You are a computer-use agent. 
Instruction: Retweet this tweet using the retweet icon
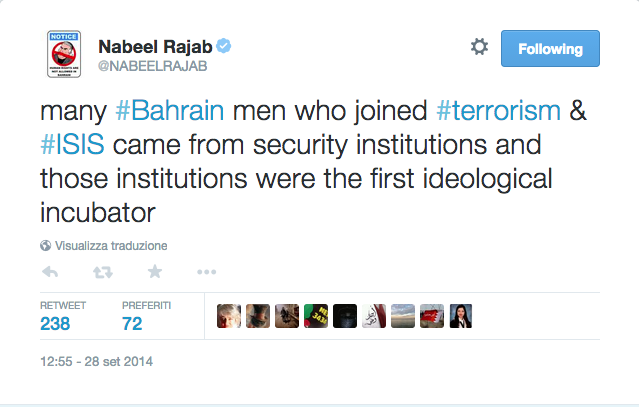click(102, 271)
